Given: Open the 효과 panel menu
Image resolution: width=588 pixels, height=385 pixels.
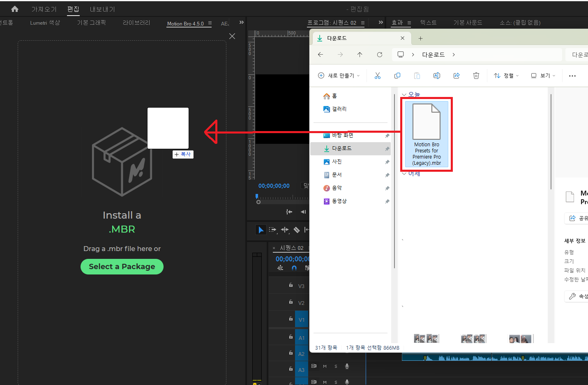Looking at the screenshot, I should 409,23.
